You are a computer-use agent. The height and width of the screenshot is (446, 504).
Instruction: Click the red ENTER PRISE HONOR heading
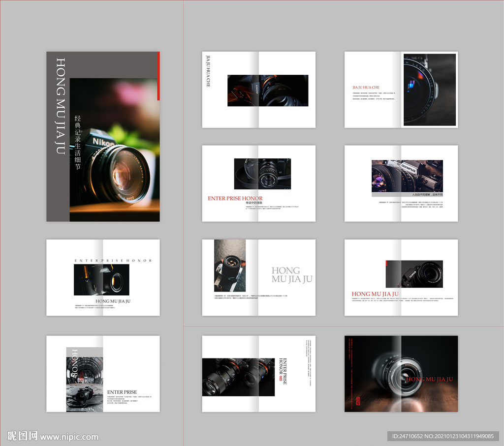coord(235,198)
